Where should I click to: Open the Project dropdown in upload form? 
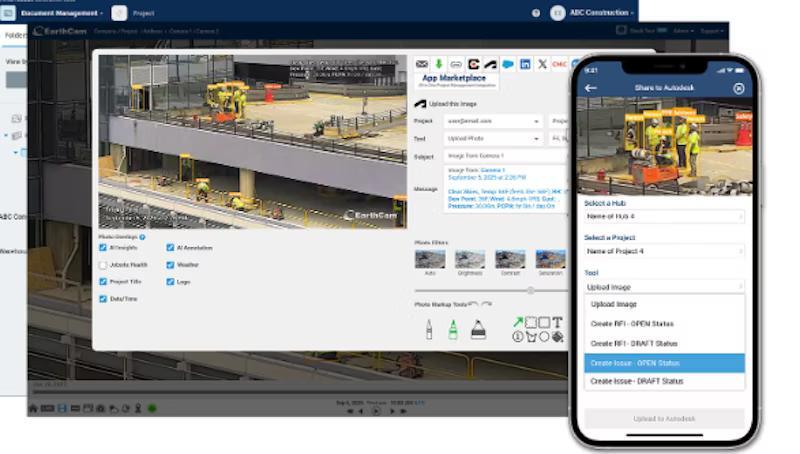493,121
